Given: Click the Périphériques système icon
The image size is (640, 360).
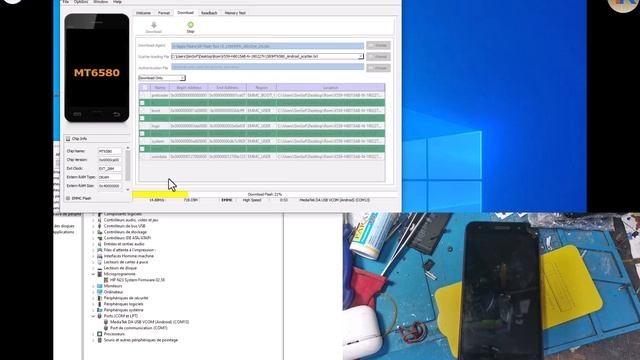Looking at the screenshot, I should [99, 310].
